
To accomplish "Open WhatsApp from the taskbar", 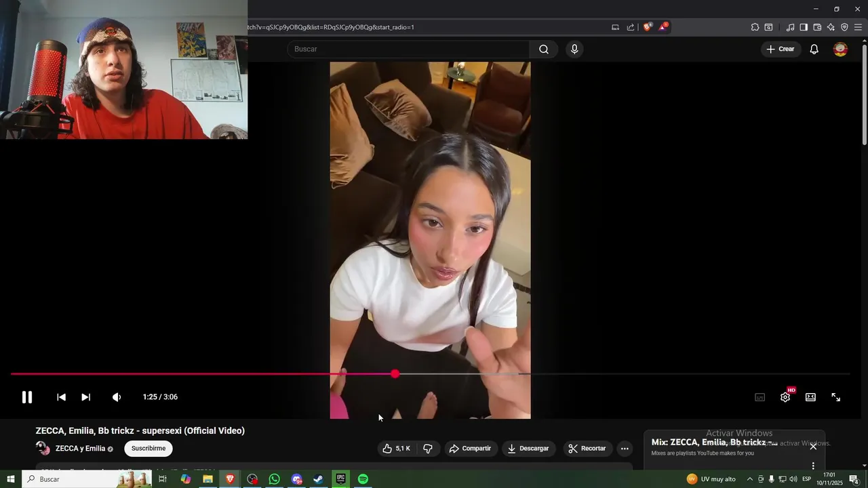I will tap(275, 479).
